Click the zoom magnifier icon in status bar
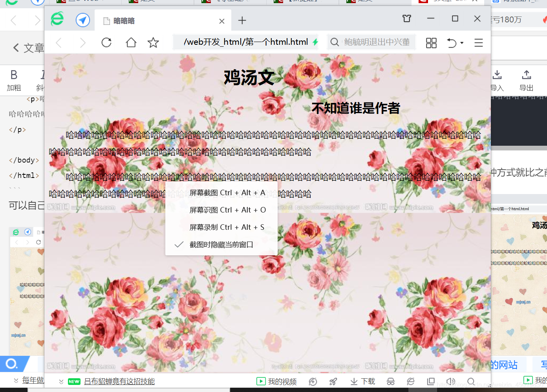This screenshot has width=547, height=392. click(x=471, y=381)
